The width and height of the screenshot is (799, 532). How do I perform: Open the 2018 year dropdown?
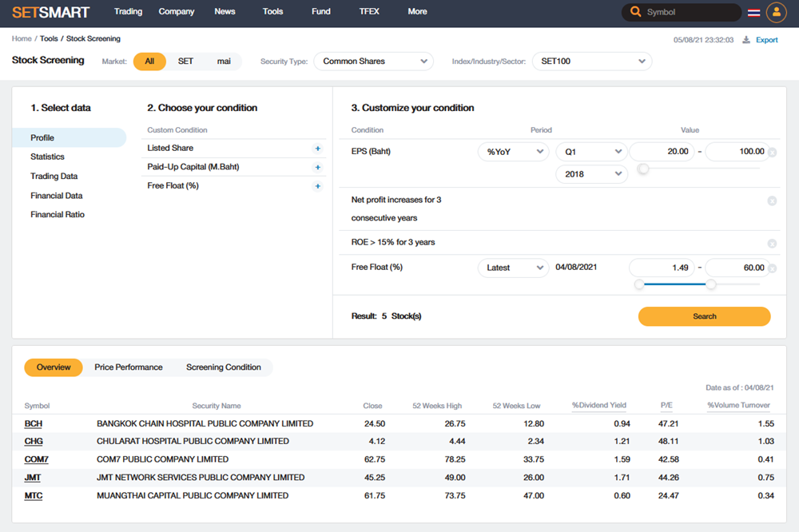tap(591, 174)
